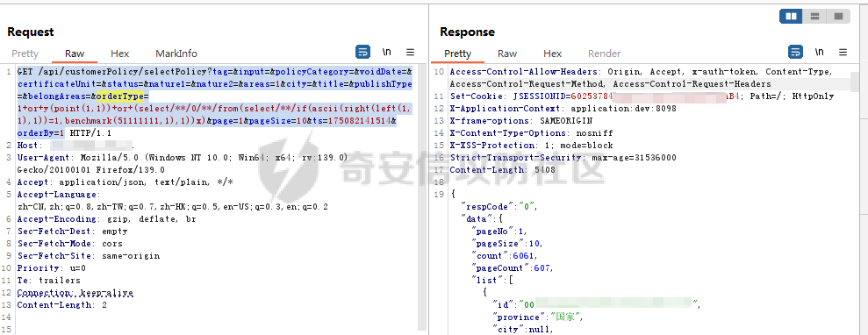Toggle show non-printable \n in Request panel
The height and width of the screenshot is (335, 868).
(x=387, y=53)
